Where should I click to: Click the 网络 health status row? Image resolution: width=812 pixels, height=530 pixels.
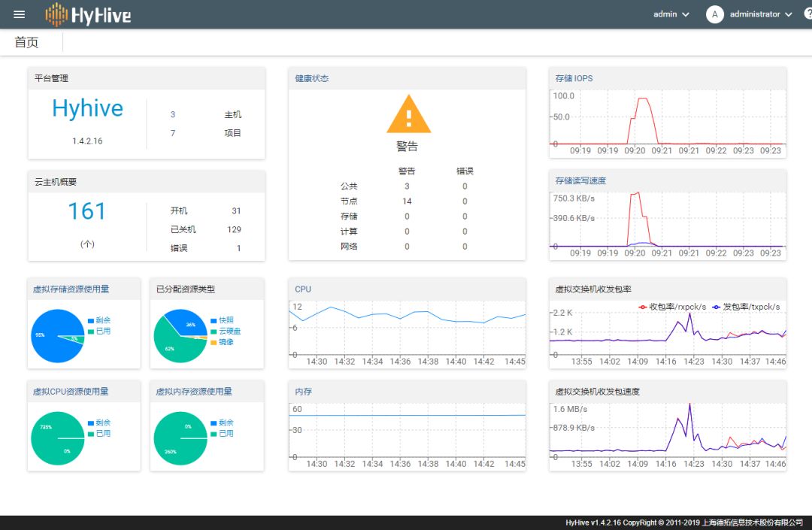[x=407, y=247]
